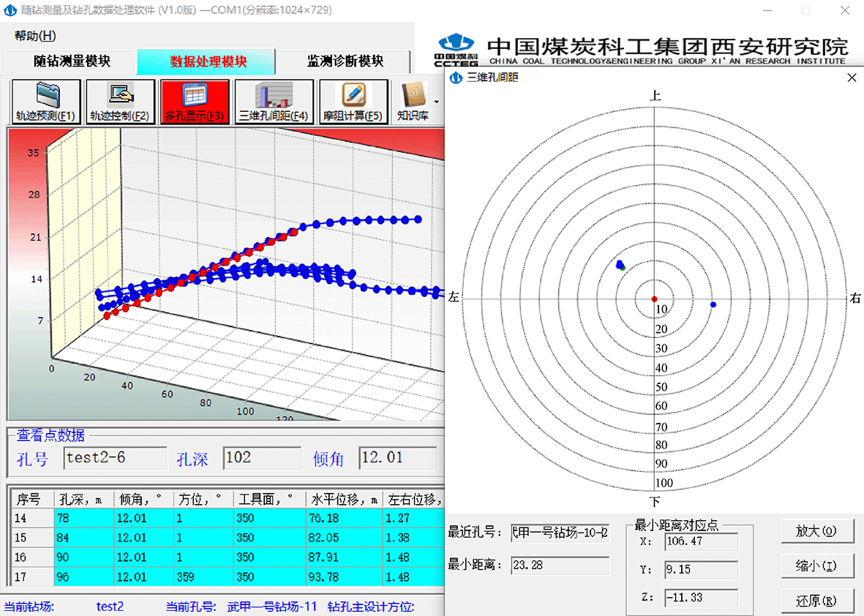The width and height of the screenshot is (864, 616).
Task: Open the 知识库 knowledge base icon
Action: pos(413,102)
